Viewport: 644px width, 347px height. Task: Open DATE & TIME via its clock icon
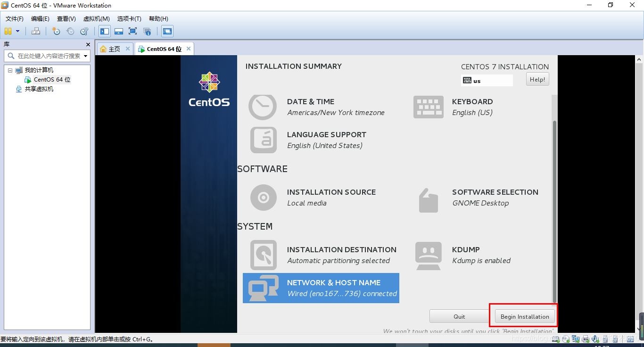point(263,107)
